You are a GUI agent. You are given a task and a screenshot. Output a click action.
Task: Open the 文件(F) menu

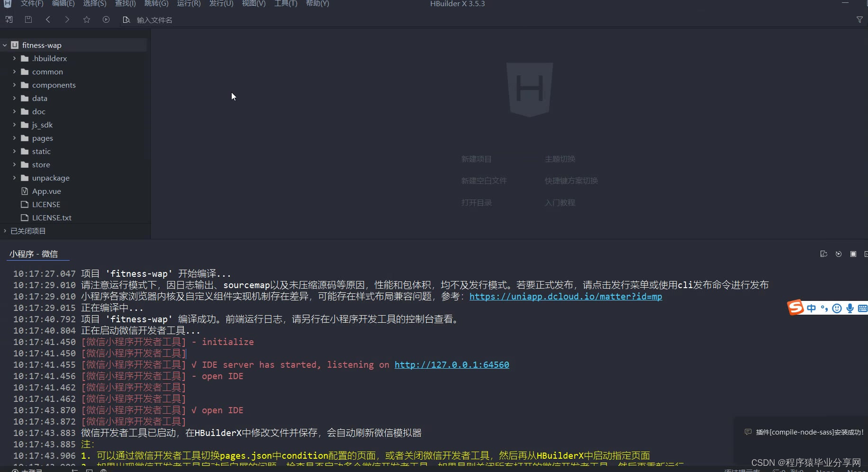pyautogui.click(x=32, y=4)
